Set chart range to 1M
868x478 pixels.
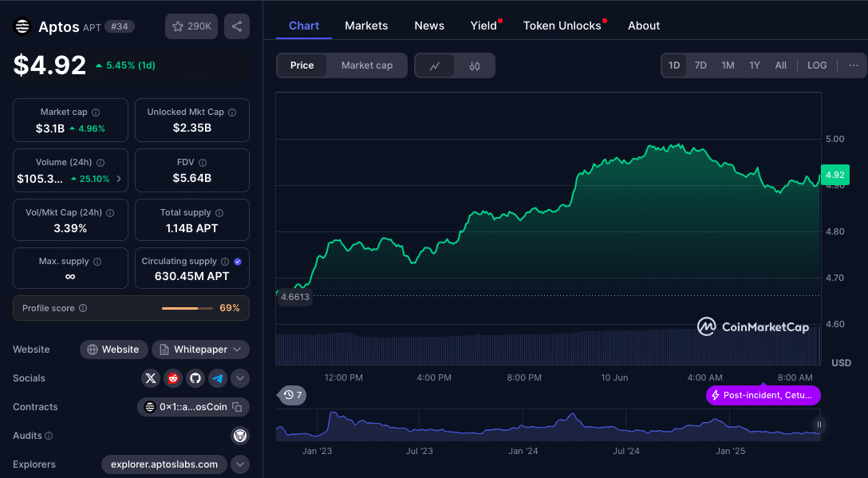click(728, 65)
